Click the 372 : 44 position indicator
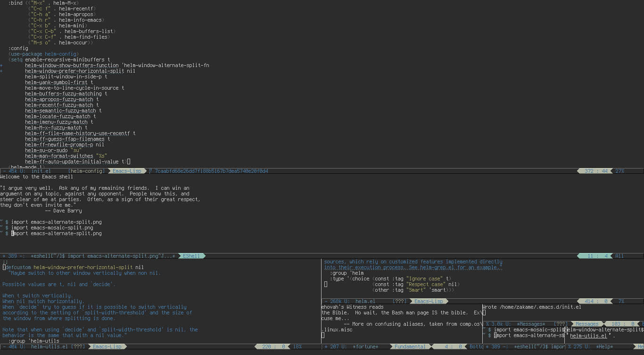 point(596,171)
